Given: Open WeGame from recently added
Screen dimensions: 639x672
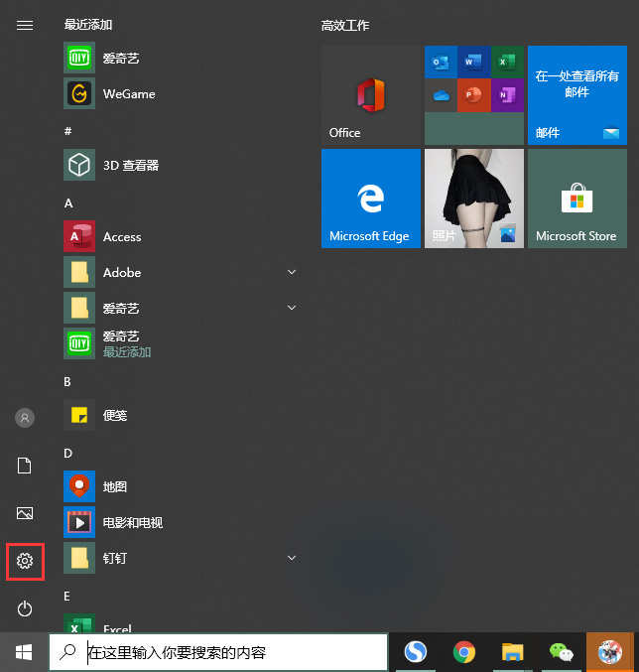Looking at the screenshot, I should pos(180,93).
